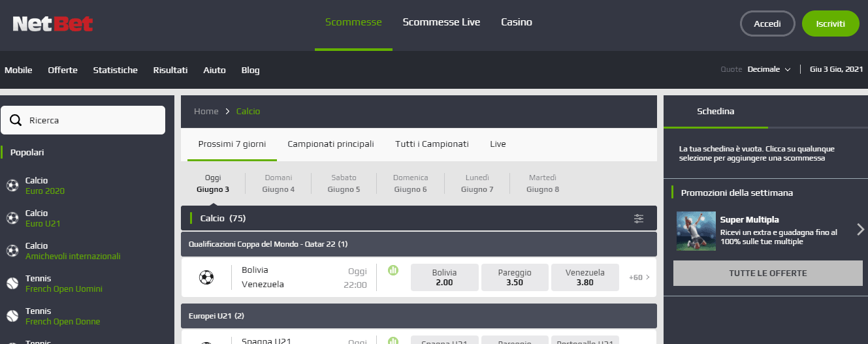Open the Offerte menu item
This screenshot has width=868, height=344.
63,70
